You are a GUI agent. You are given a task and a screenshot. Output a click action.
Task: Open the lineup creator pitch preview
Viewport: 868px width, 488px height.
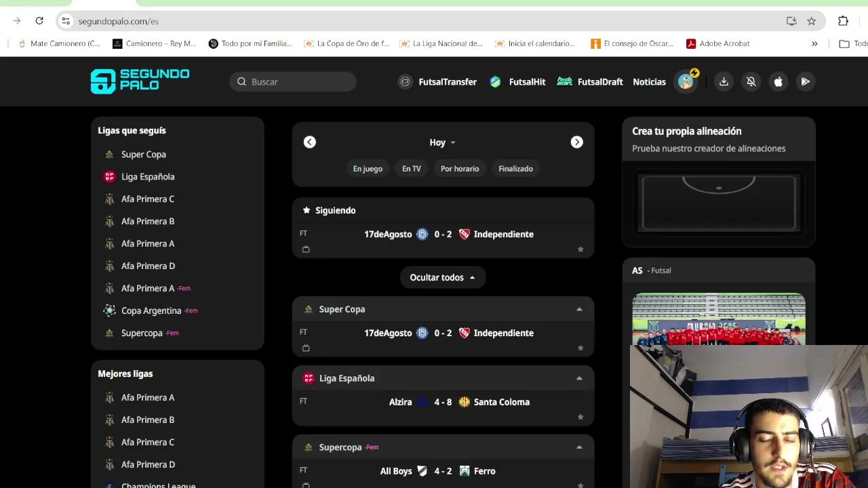(719, 203)
